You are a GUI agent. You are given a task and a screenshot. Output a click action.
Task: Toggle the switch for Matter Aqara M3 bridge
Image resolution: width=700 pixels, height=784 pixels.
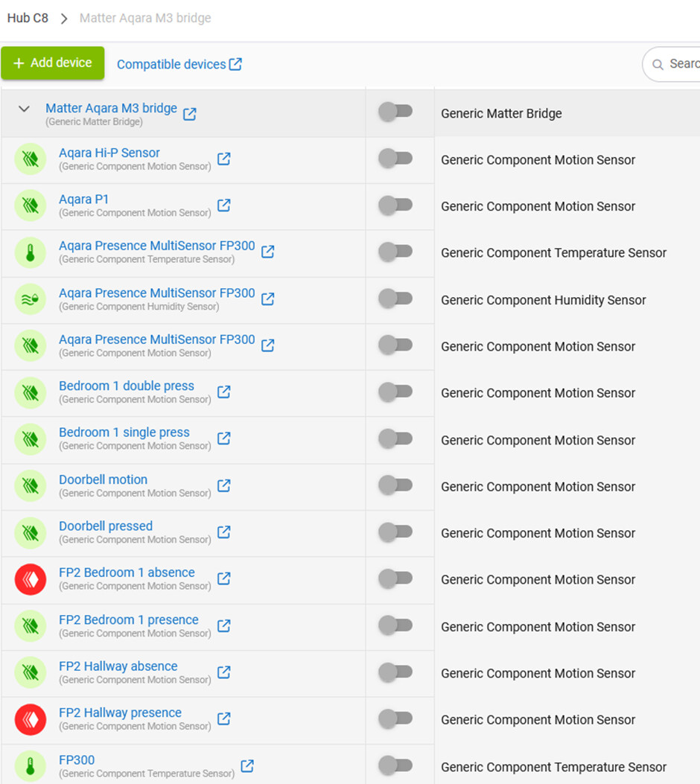click(395, 111)
